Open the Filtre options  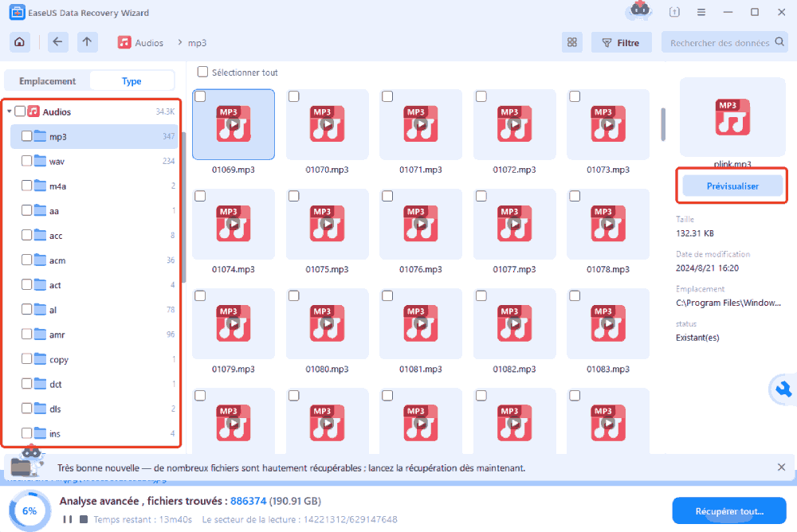point(621,43)
